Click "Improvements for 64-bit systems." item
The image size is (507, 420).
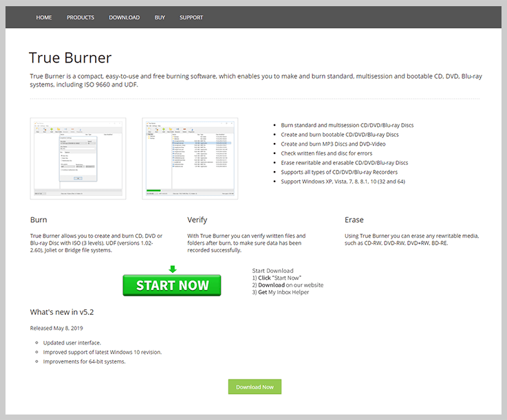[84, 362]
